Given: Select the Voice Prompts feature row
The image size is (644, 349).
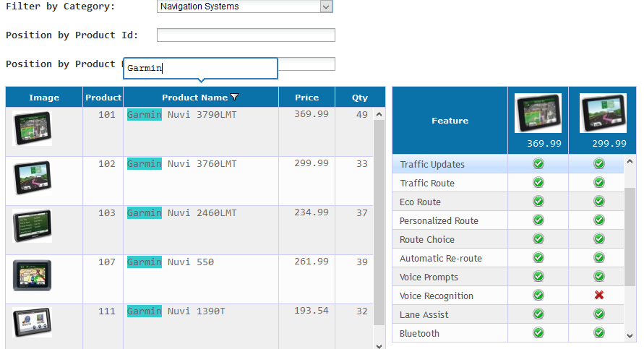Looking at the screenshot, I should coord(508,277).
